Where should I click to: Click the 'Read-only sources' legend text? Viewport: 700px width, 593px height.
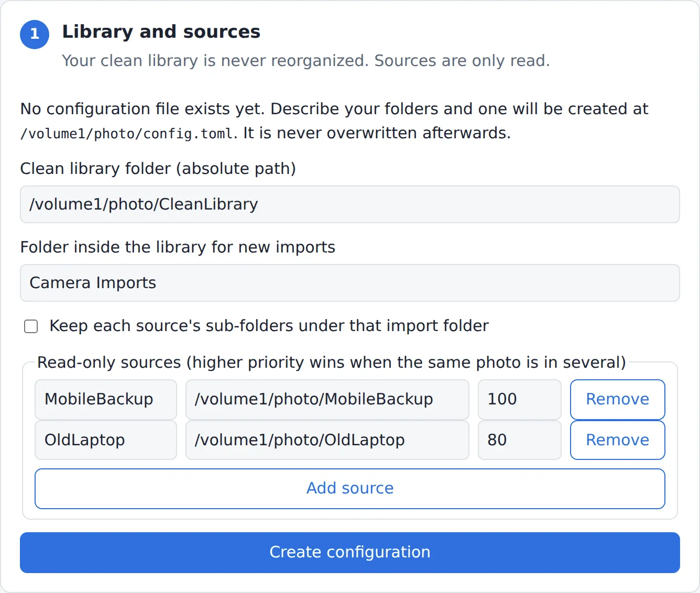tap(332, 363)
